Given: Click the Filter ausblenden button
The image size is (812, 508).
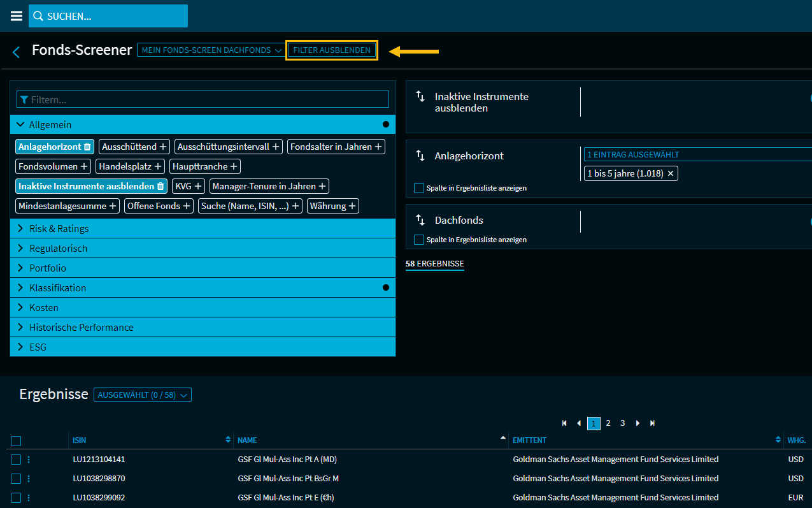Looking at the screenshot, I should coord(332,50).
